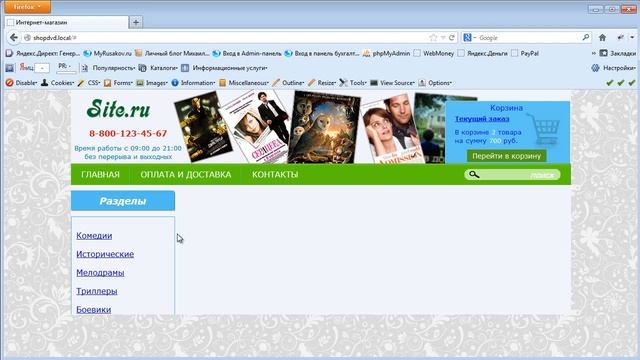
Task: Open the КОНТАКТЫ menu item
Action: click(x=275, y=174)
